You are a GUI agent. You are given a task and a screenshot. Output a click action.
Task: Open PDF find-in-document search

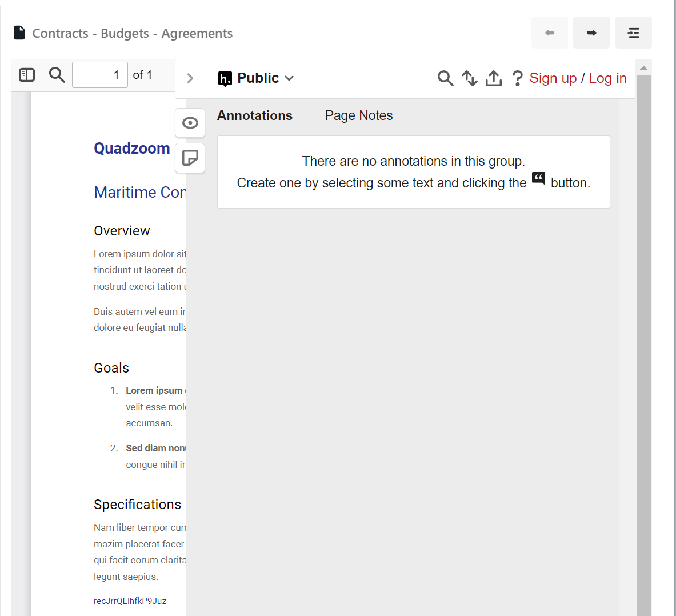pyautogui.click(x=57, y=75)
